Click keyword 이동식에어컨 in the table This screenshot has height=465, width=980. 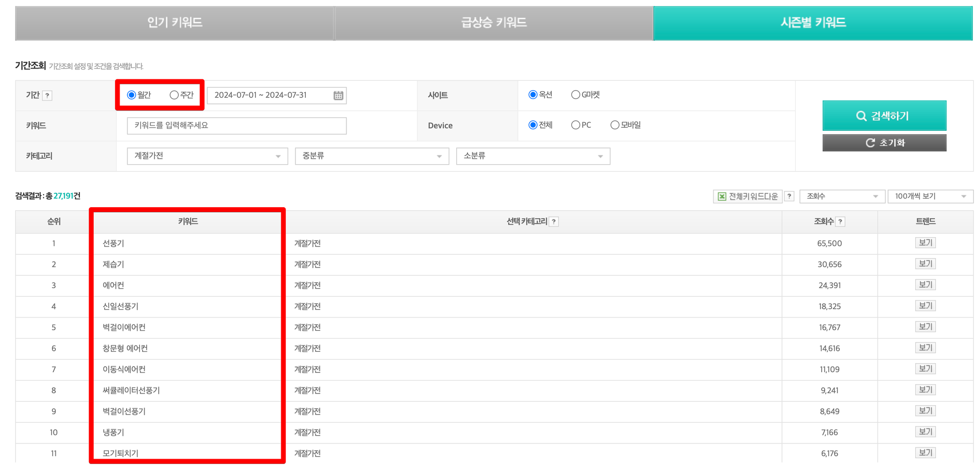[124, 370]
